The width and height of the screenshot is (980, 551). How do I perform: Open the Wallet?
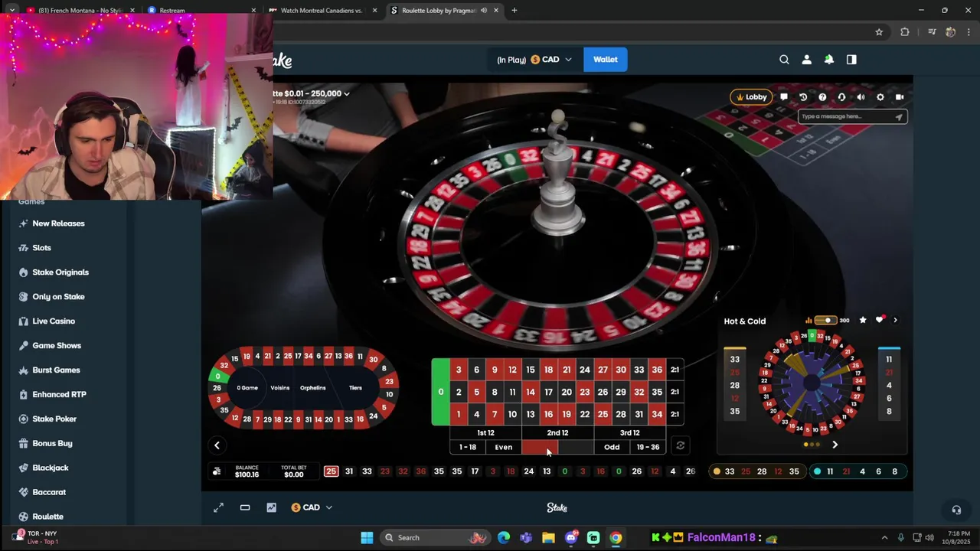point(605,60)
